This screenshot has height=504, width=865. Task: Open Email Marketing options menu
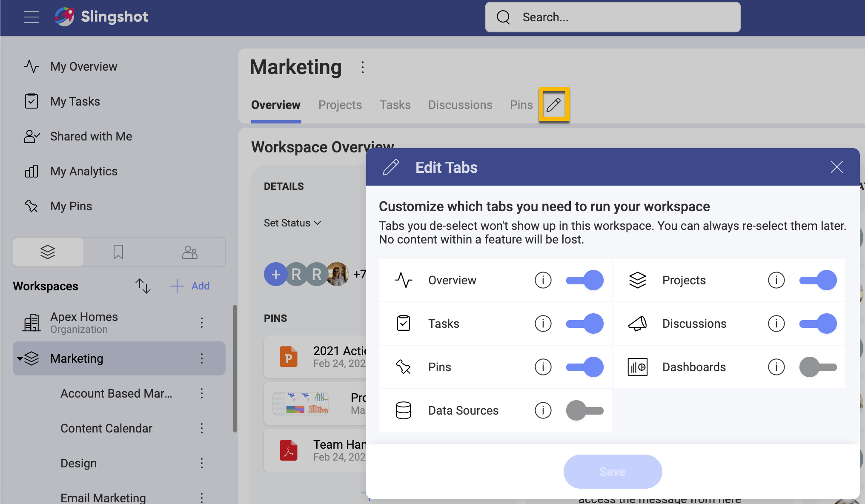point(202,497)
